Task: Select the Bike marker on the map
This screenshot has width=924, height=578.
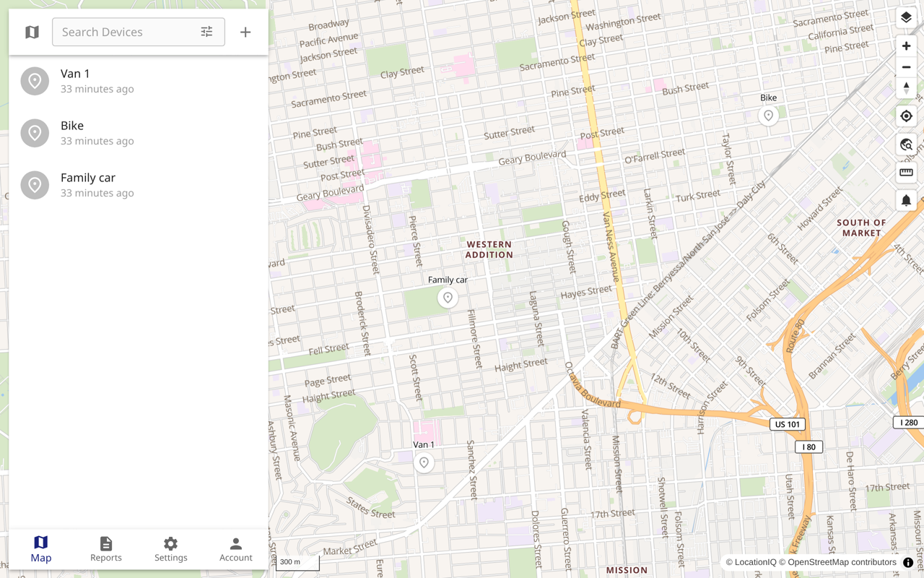Action: (769, 116)
